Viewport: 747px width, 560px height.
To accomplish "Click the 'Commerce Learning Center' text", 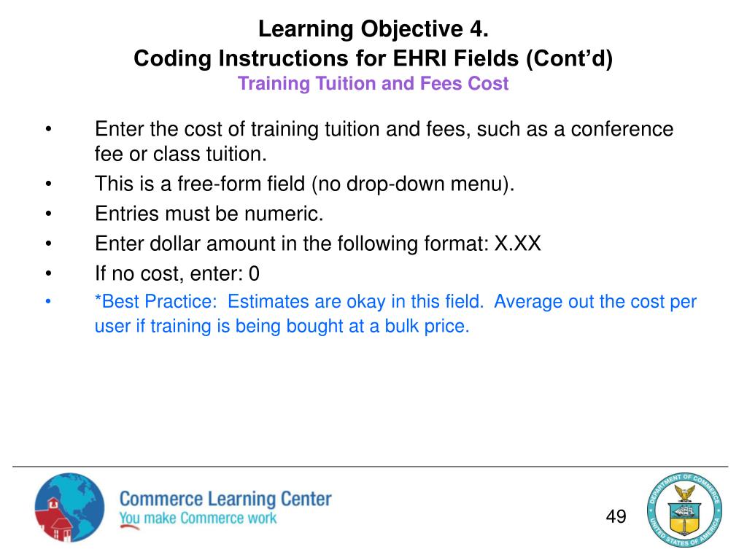I will point(225,499).
